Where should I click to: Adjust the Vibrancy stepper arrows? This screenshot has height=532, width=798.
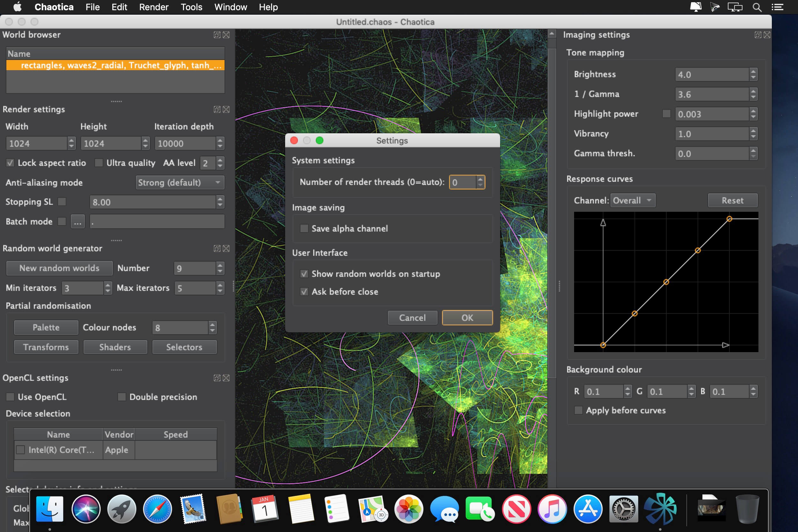753,134
